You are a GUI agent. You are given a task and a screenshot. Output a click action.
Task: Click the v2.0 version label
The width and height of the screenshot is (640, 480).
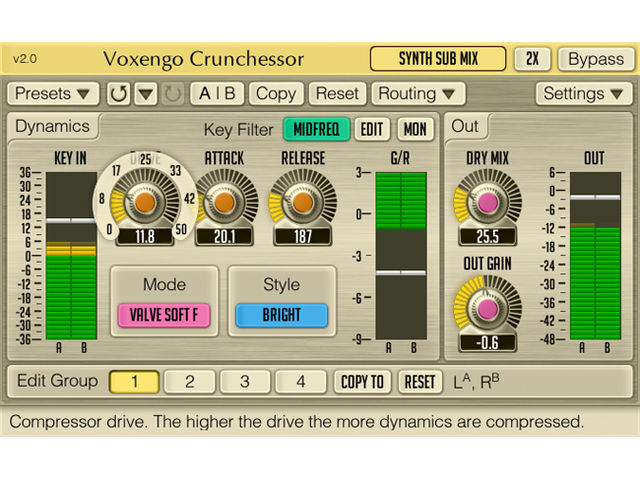(25, 59)
